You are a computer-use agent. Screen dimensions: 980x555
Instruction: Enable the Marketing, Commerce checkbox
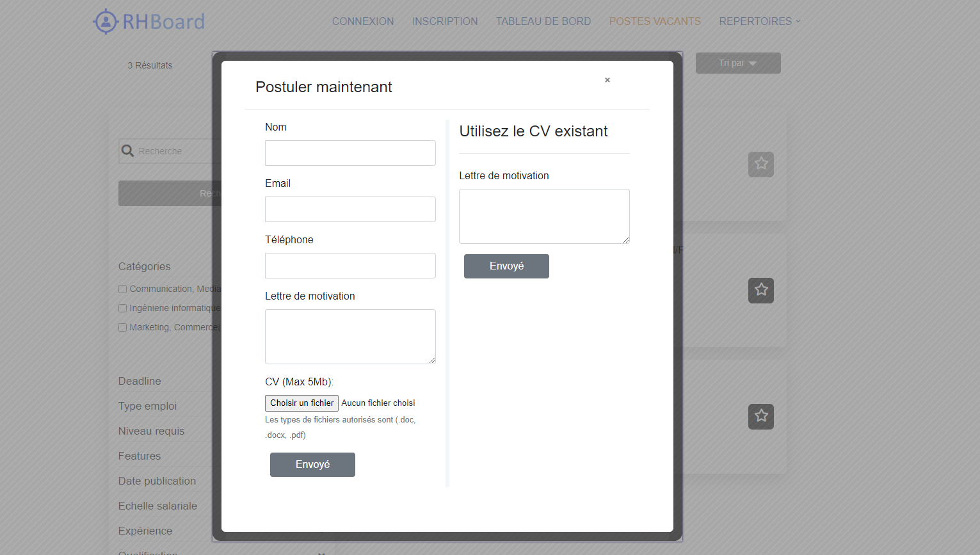pos(123,328)
